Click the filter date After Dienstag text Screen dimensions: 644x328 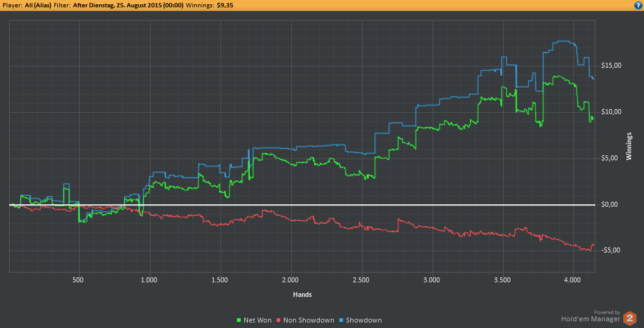coord(128,5)
